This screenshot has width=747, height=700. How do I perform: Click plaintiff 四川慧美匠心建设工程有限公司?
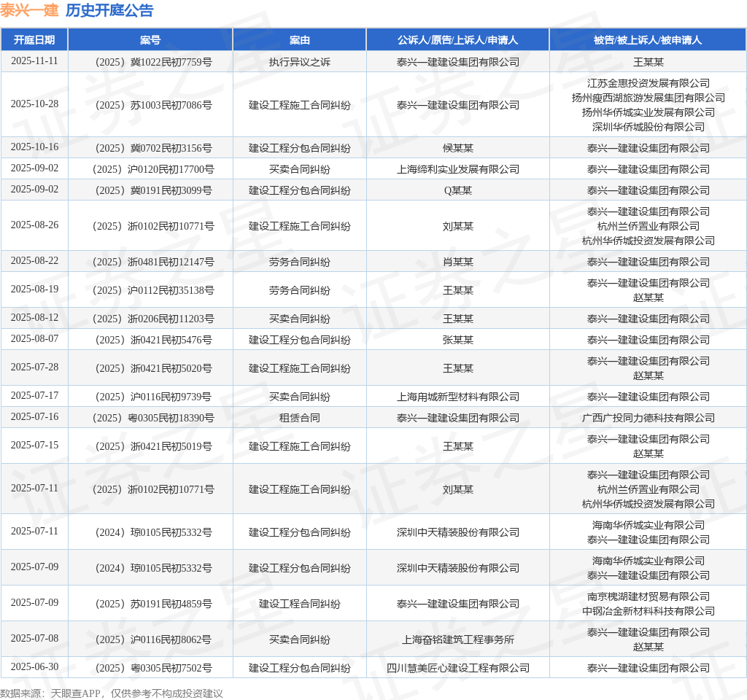[458, 668]
